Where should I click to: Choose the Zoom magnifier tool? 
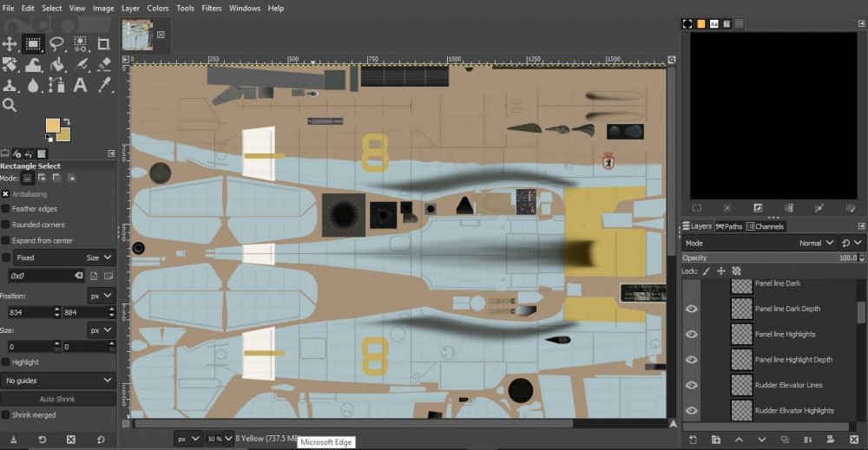tap(10, 105)
